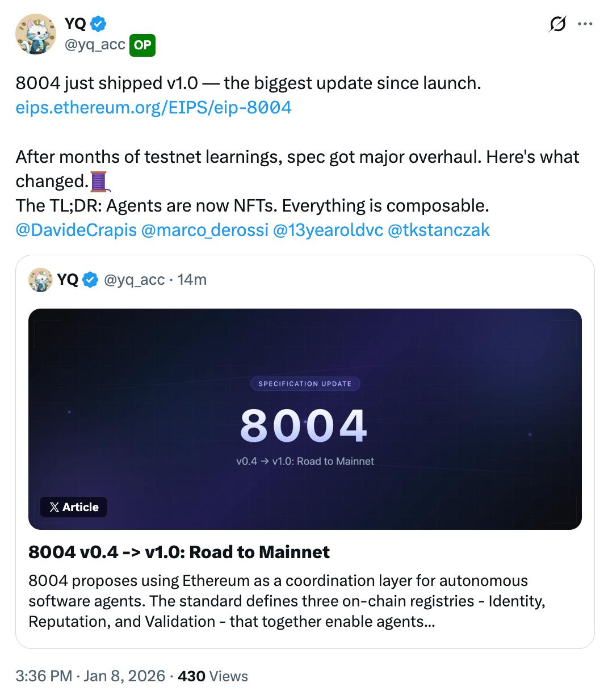Open Grok slashed-circle icon
604x700 pixels.
pos(557,24)
